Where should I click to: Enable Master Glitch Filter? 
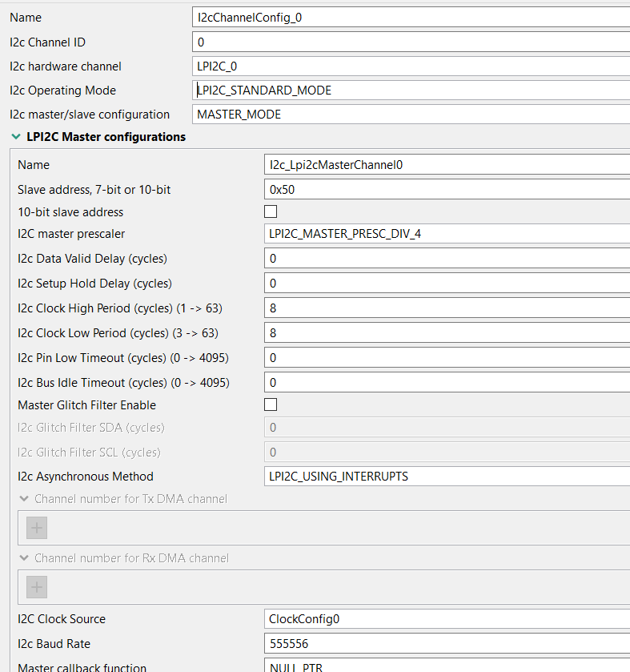[271, 404]
